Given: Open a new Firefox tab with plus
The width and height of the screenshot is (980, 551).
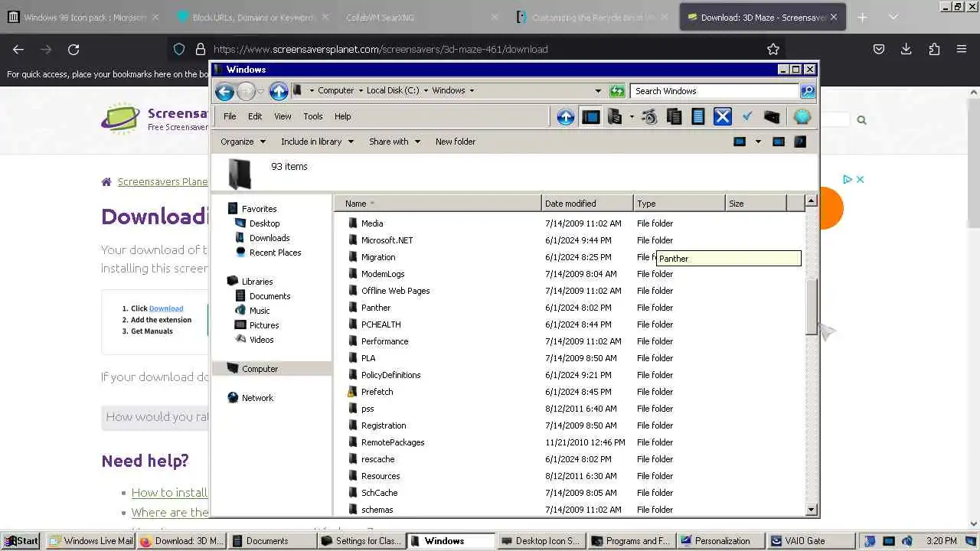Looking at the screenshot, I should click(x=862, y=17).
